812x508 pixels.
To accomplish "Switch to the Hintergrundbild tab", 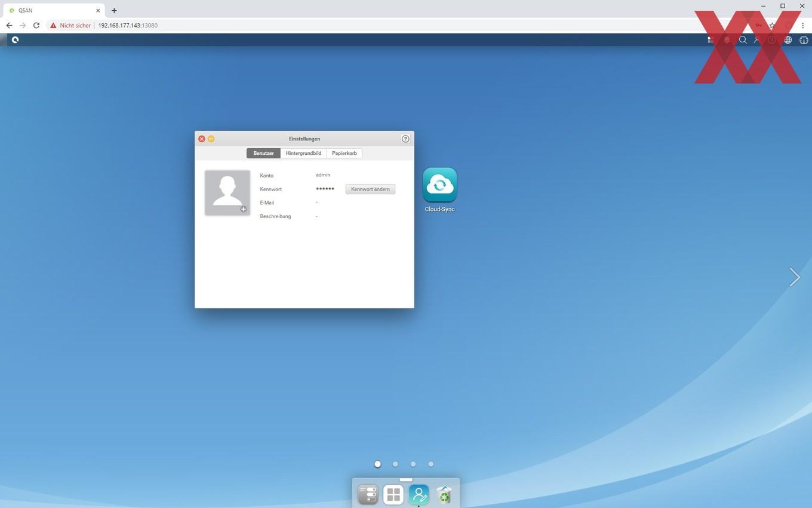I will click(303, 153).
